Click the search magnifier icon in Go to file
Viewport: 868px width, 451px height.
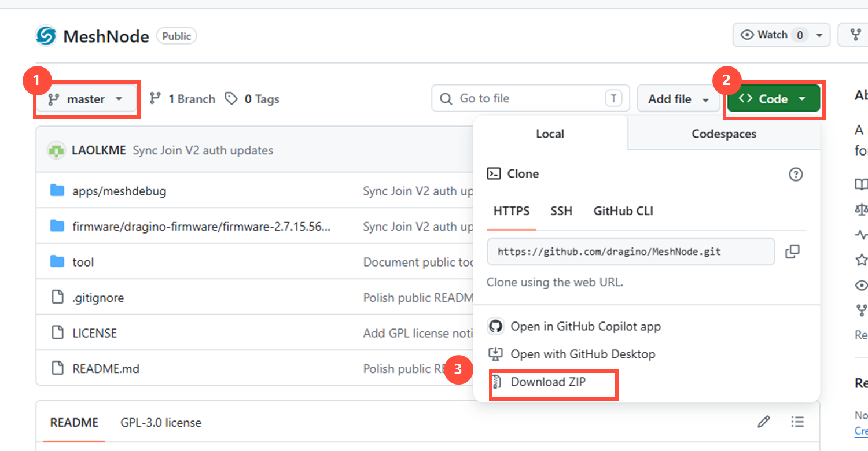coord(446,99)
